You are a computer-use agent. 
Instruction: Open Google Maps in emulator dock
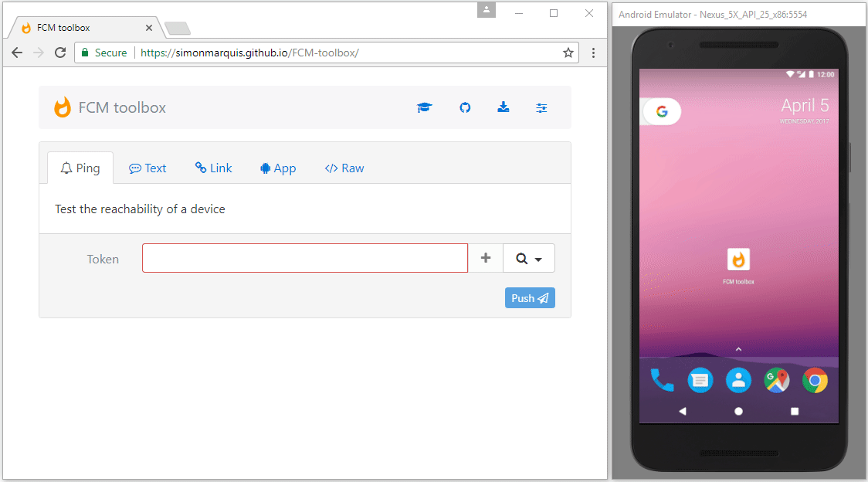click(777, 381)
